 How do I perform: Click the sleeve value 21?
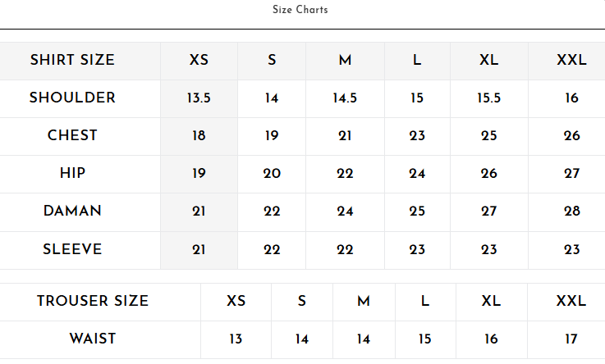pos(199,250)
